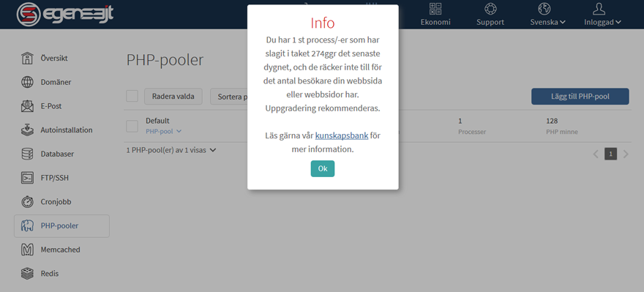The width and height of the screenshot is (644, 292).
Task: Confirm the Info dialog with Ok
Action: (x=323, y=169)
